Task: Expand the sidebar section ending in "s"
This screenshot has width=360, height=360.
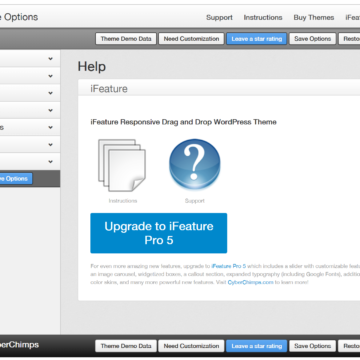Action: (30, 127)
